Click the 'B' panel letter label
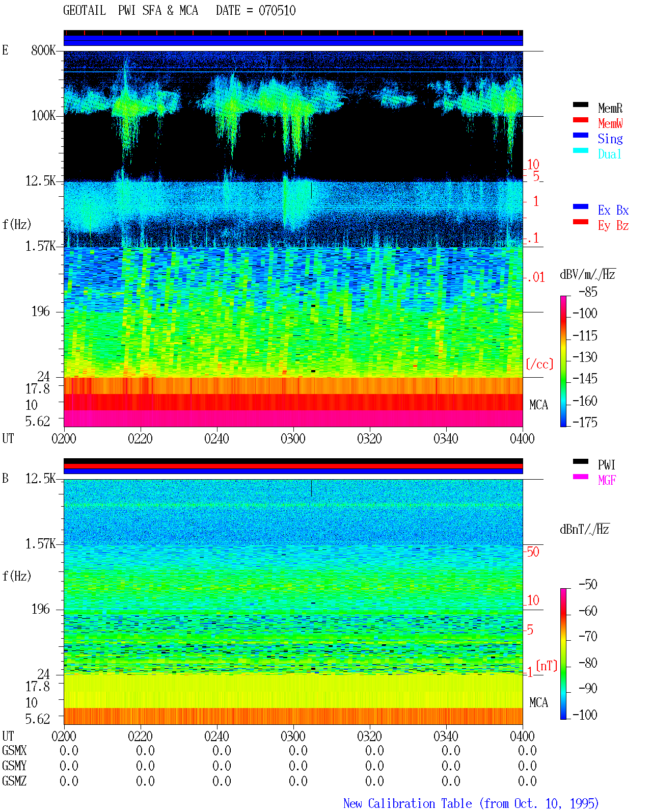Screen dimensions: 652x812 point(5,479)
